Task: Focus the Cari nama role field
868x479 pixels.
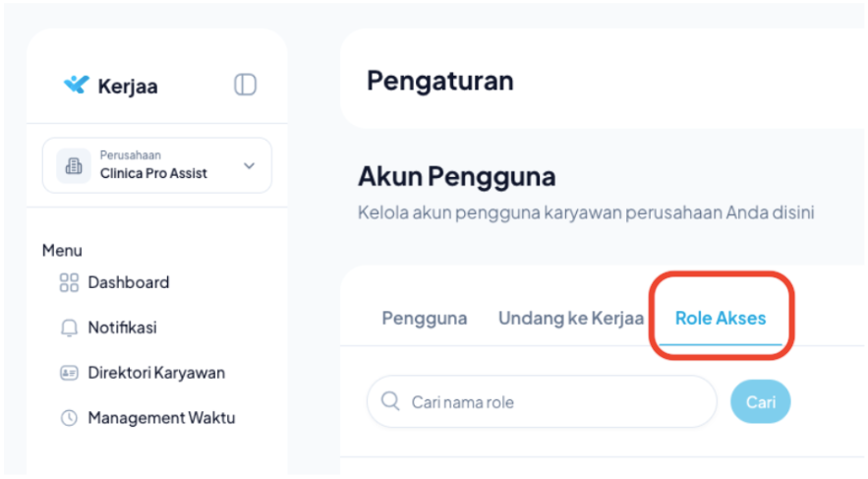Action: coord(550,401)
